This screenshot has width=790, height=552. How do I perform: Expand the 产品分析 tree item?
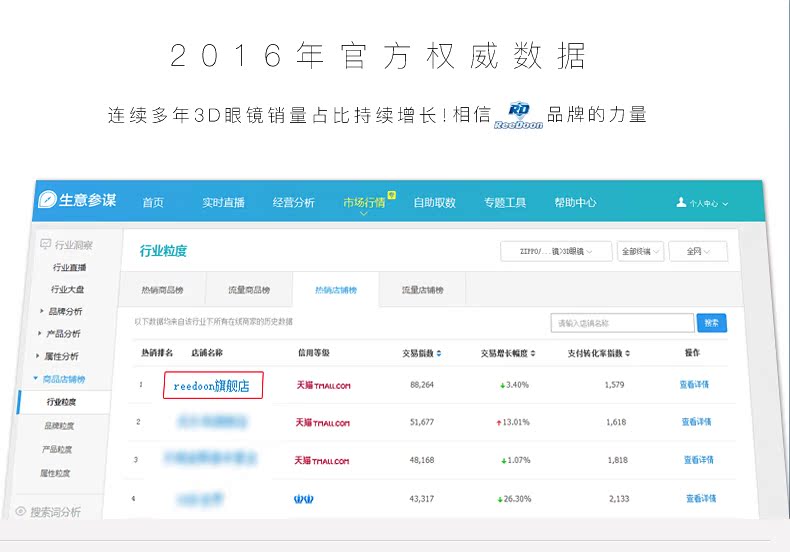pos(40,333)
